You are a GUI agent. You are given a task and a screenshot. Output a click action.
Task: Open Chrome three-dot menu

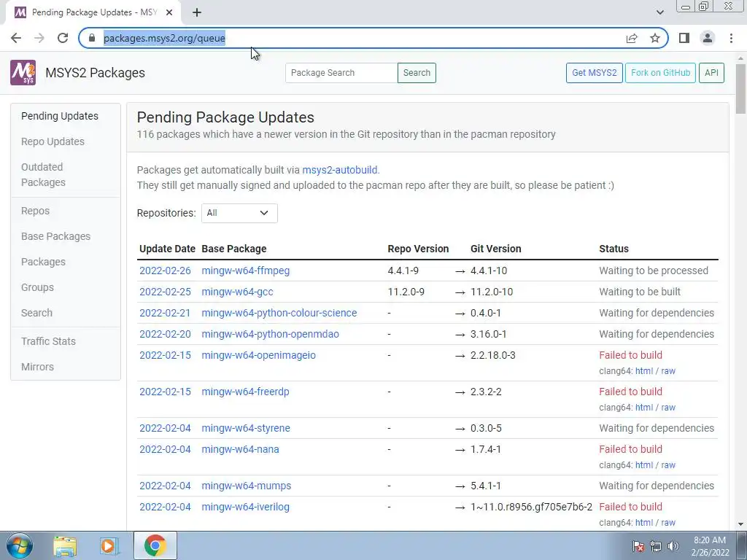731,38
